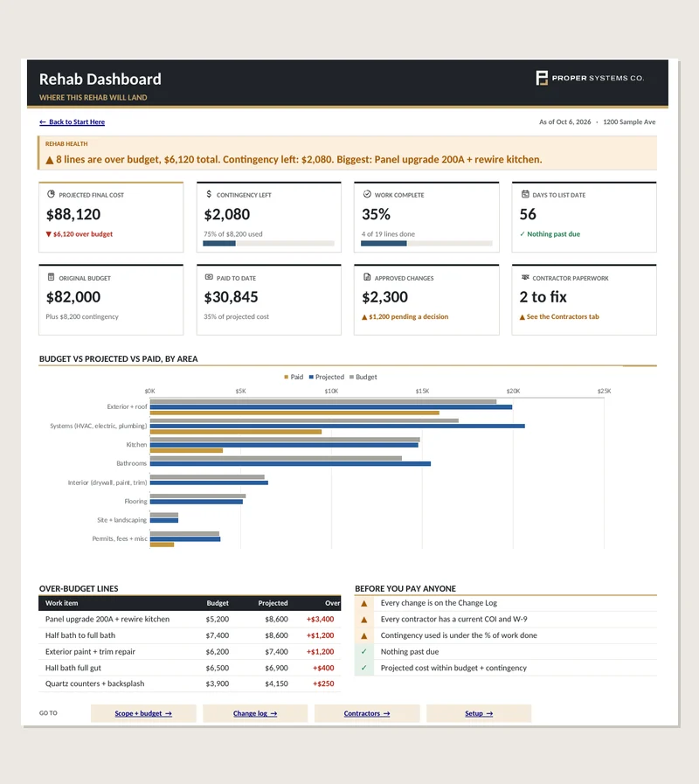699x784 pixels.
Task: Click the 2 to fix value
Action: (543, 297)
